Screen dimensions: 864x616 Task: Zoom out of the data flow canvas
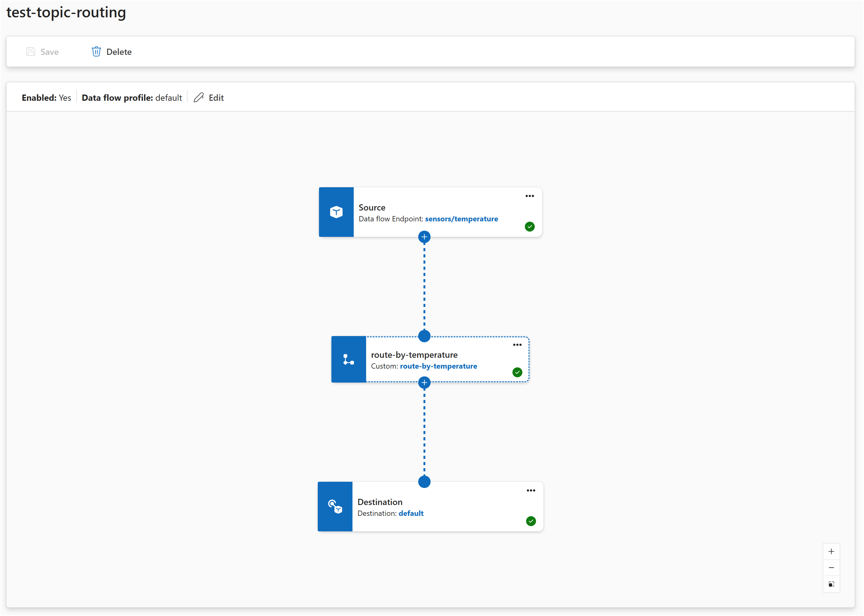(x=831, y=567)
